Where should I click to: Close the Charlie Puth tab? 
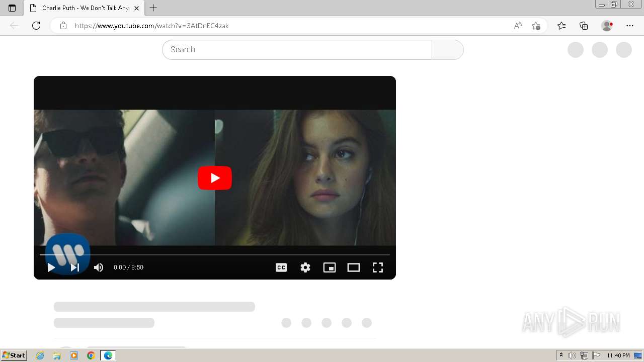pos(136,8)
